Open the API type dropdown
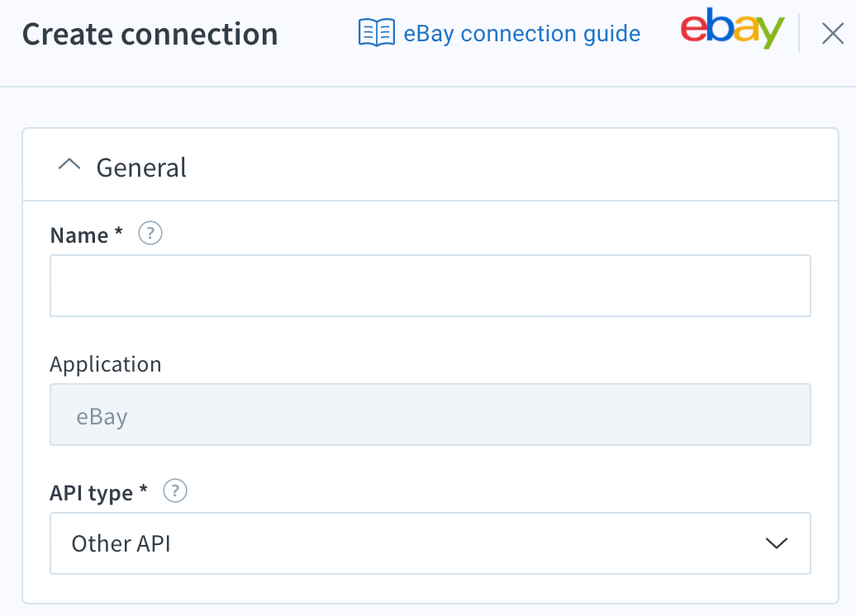The image size is (856, 616). pyautogui.click(x=430, y=543)
